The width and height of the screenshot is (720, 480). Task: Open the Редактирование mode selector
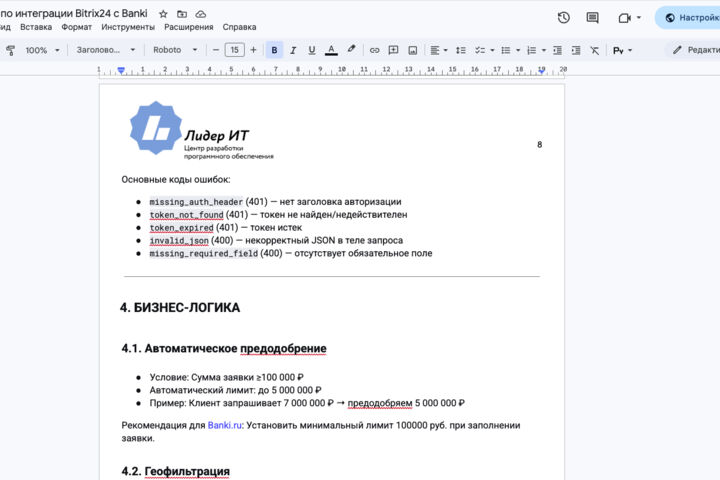click(x=694, y=50)
